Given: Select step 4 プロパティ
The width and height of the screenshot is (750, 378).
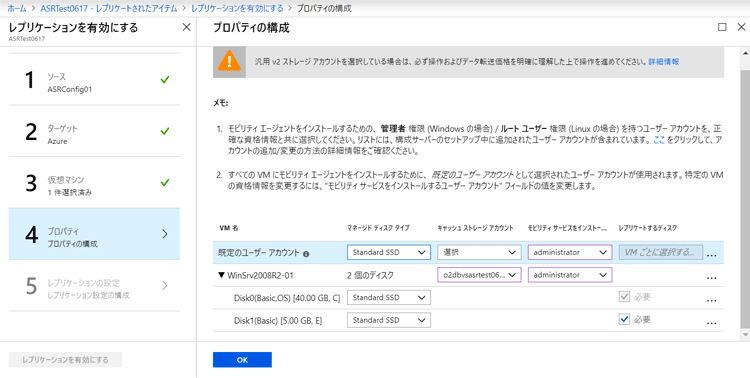Looking at the screenshot, I should (94, 234).
